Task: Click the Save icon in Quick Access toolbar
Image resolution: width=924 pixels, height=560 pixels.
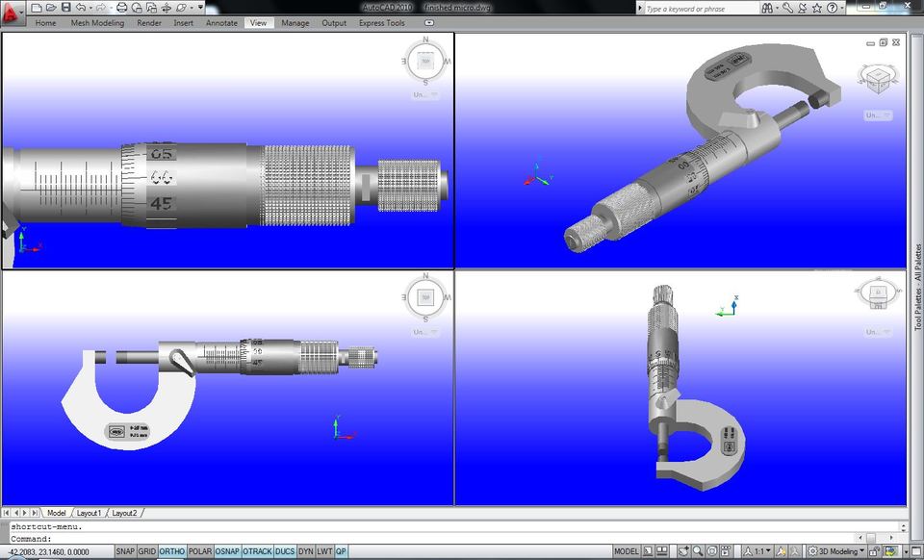Action: [66, 6]
